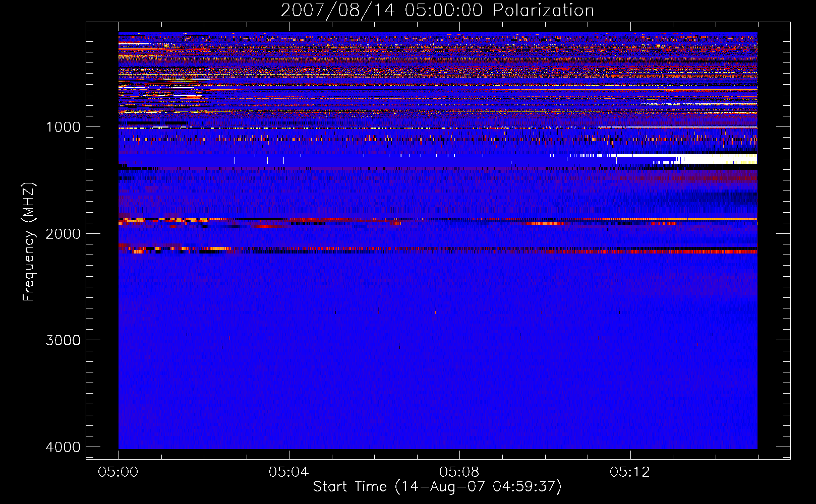Click the "Start Time (14-Aug-07 04:59:37)" label
The height and width of the screenshot is (504, 816).
coord(437,487)
